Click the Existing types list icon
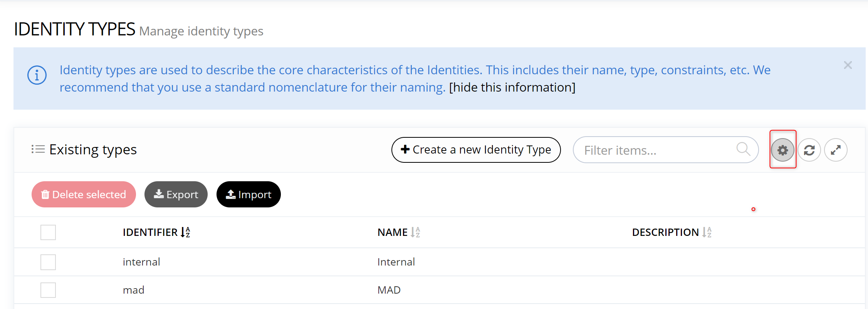Viewport: 868px width, 309px height. pyautogui.click(x=38, y=149)
